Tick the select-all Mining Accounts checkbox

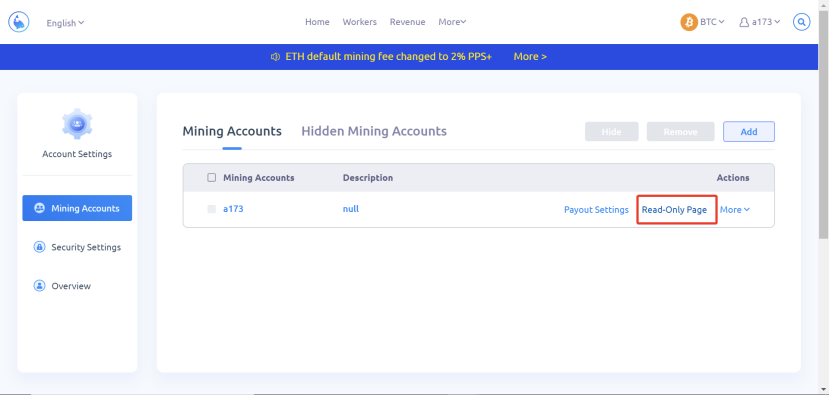[x=212, y=178]
